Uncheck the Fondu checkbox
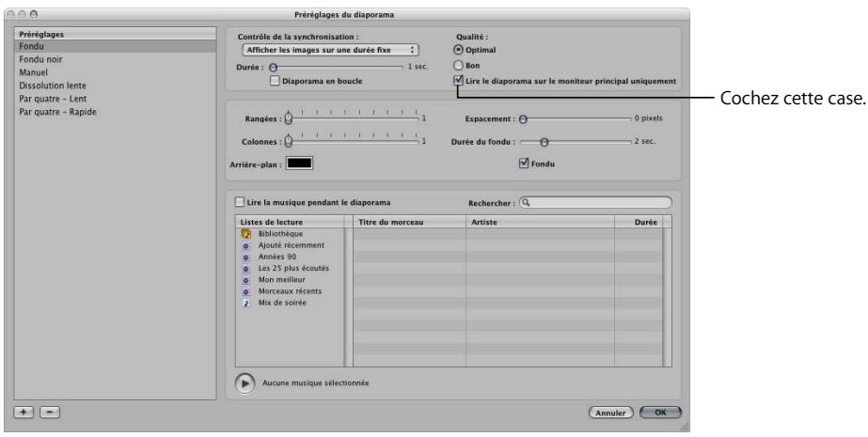Screen dimensions: 868x437 pyautogui.click(x=524, y=164)
